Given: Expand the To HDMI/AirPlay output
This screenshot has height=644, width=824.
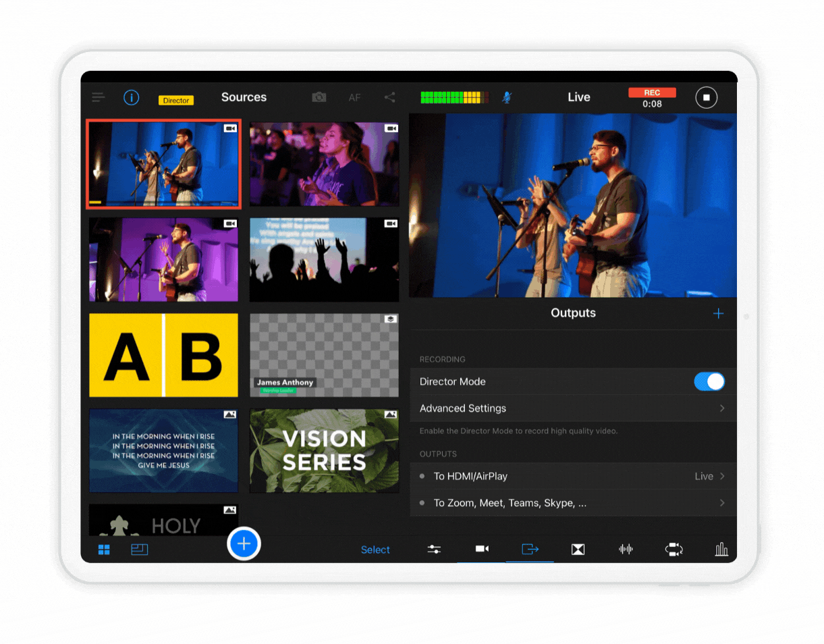Looking at the screenshot, I should 573,476.
